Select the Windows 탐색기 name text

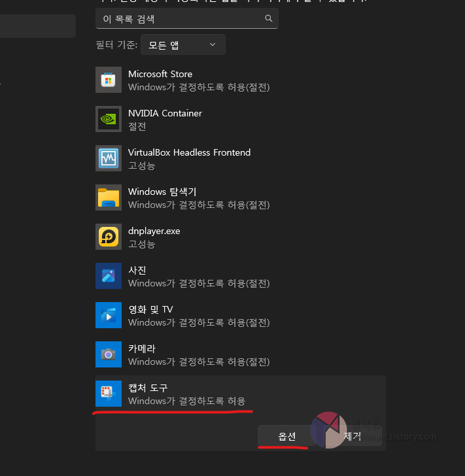click(x=162, y=192)
